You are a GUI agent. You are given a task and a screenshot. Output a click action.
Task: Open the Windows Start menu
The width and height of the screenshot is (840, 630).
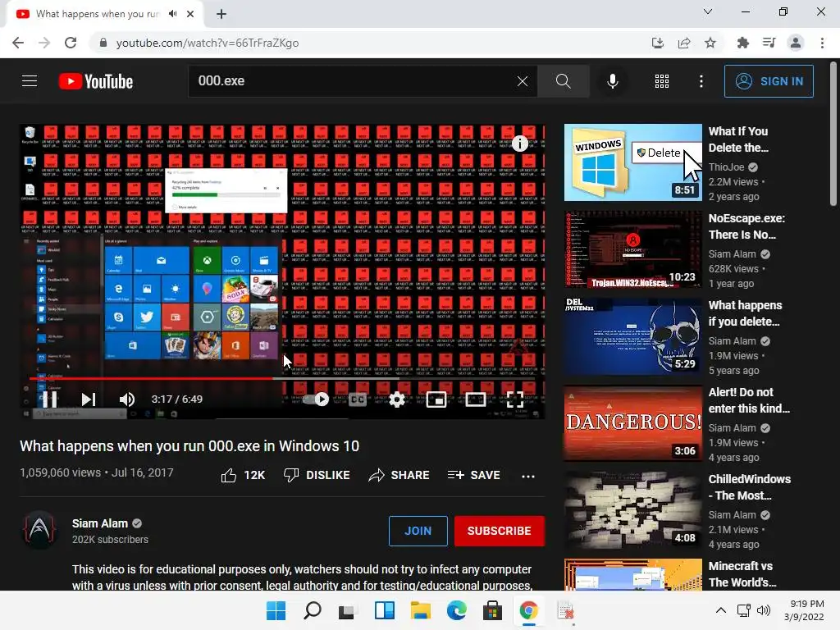[276, 610]
